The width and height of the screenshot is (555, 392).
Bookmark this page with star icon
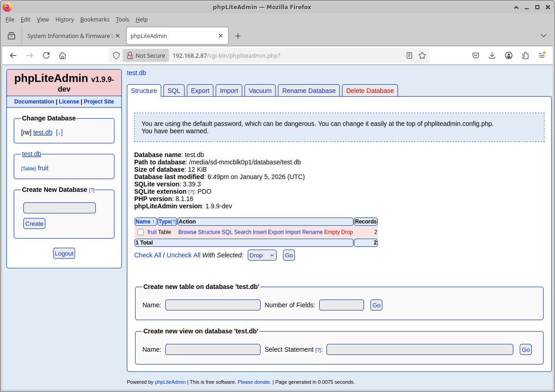coord(422,55)
